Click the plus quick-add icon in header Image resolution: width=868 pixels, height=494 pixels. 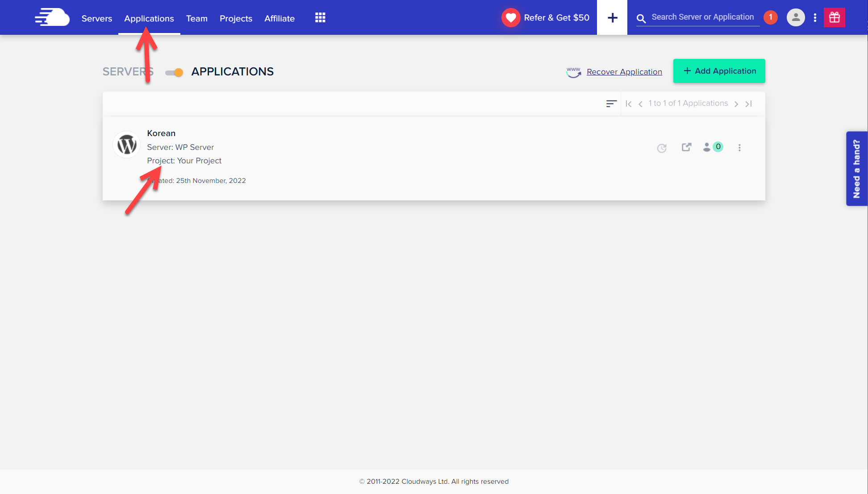click(x=612, y=18)
